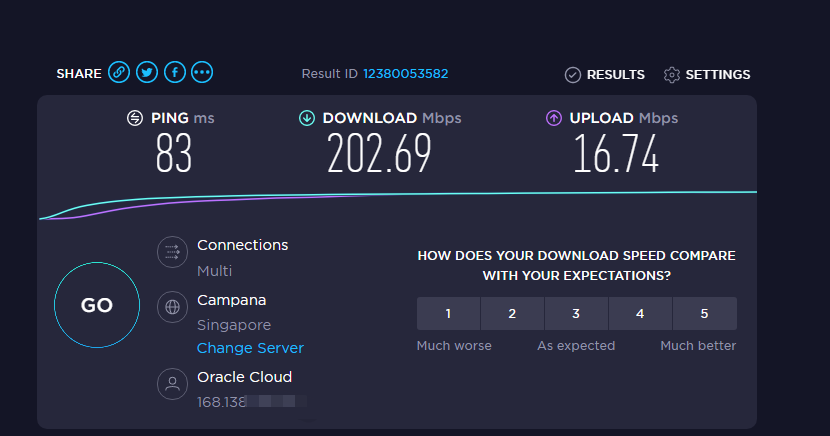Screen dimensions: 830x436
Task: Click the download arrow icon
Action: 307,118
